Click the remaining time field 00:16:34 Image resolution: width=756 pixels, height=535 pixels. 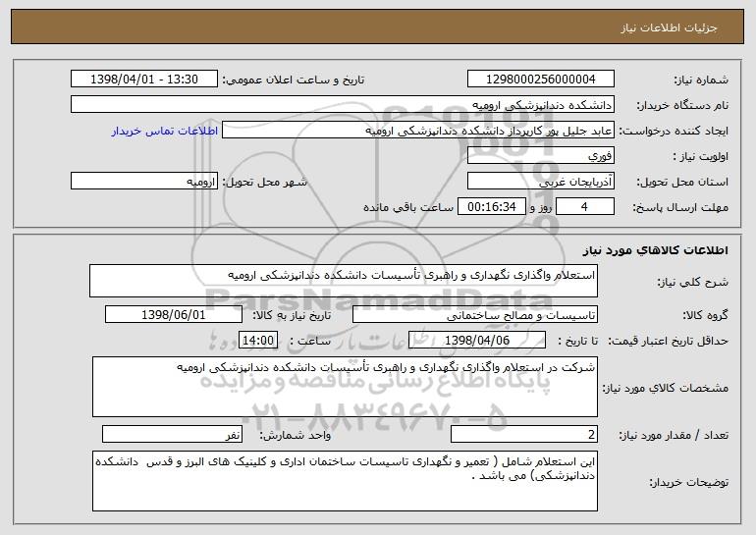(491, 207)
